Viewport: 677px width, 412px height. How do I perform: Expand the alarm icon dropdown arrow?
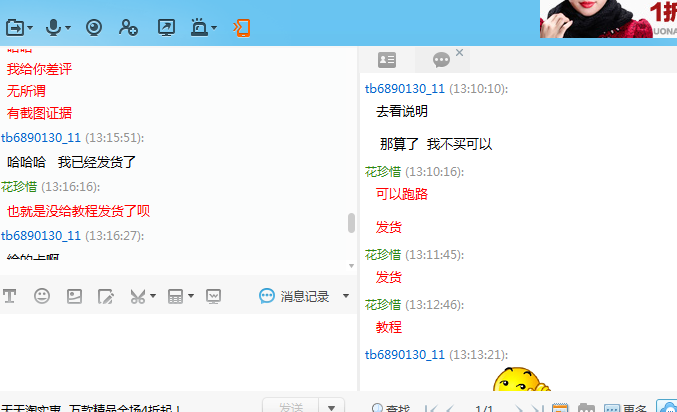click(x=214, y=28)
